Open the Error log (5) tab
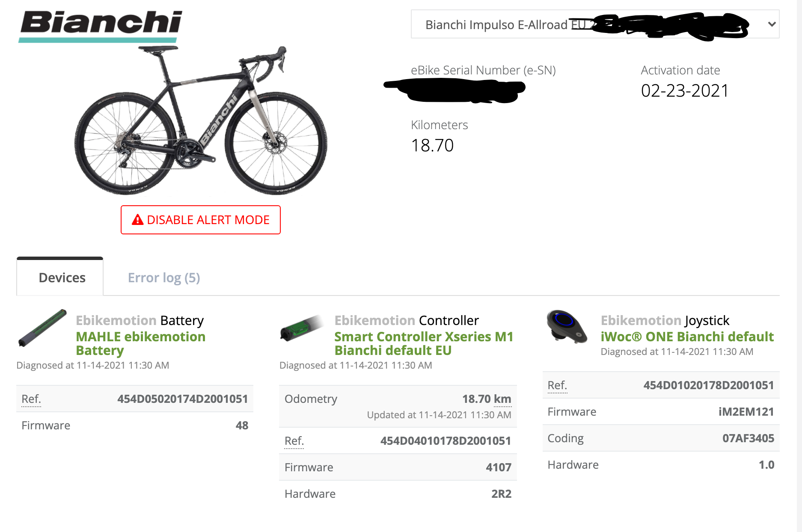Viewport: 802px width, 532px height. click(164, 278)
